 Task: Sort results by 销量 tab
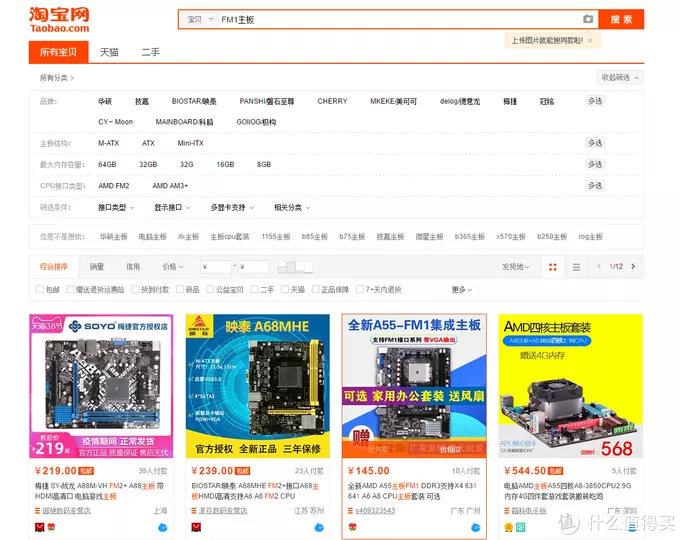click(97, 266)
